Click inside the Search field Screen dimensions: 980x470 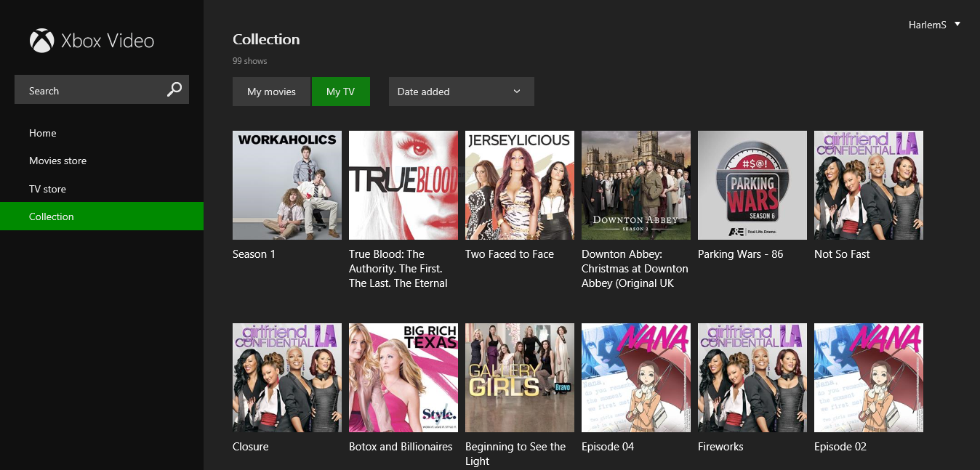[x=102, y=89]
